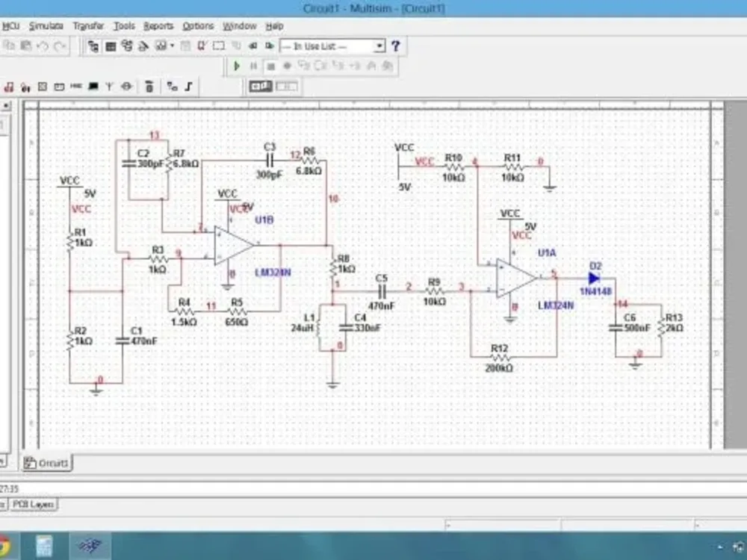Open the mixed components group icon
Screen dimensions: 747x560
point(25,87)
